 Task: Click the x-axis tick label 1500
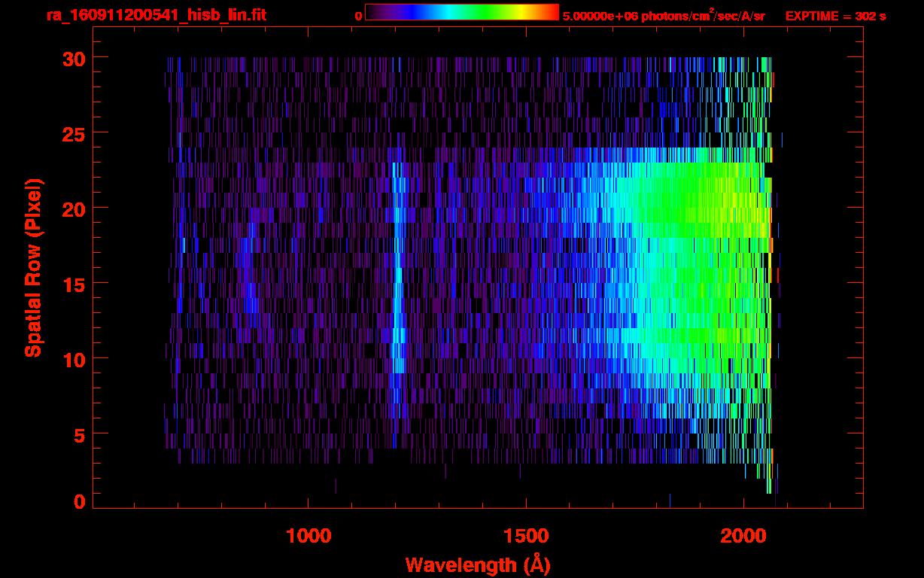click(525, 536)
